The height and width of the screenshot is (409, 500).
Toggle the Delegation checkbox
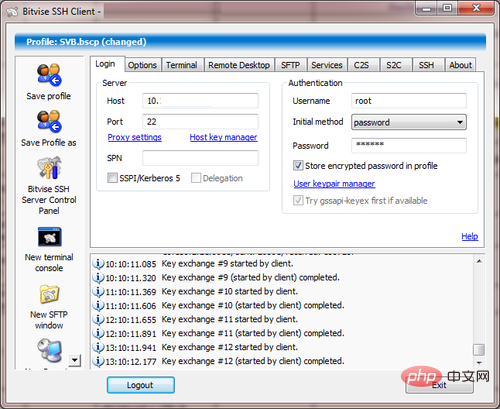click(x=196, y=178)
